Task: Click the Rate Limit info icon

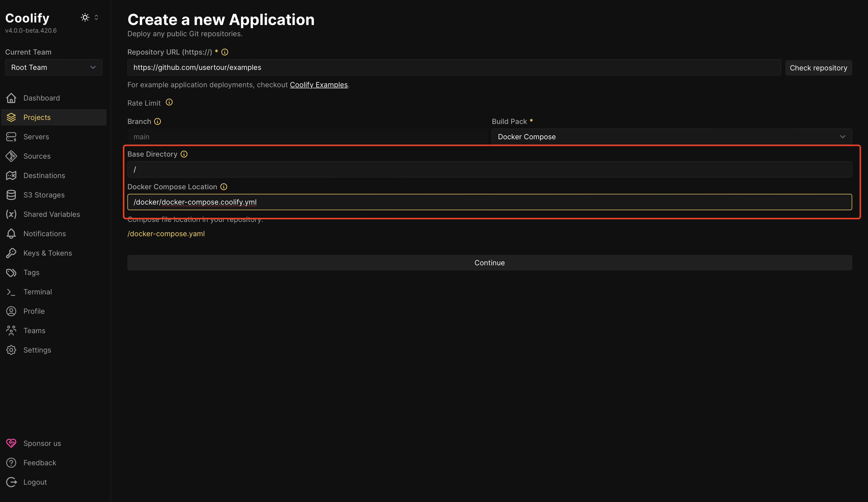Action: pyautogui.click(x=169, y=102)
